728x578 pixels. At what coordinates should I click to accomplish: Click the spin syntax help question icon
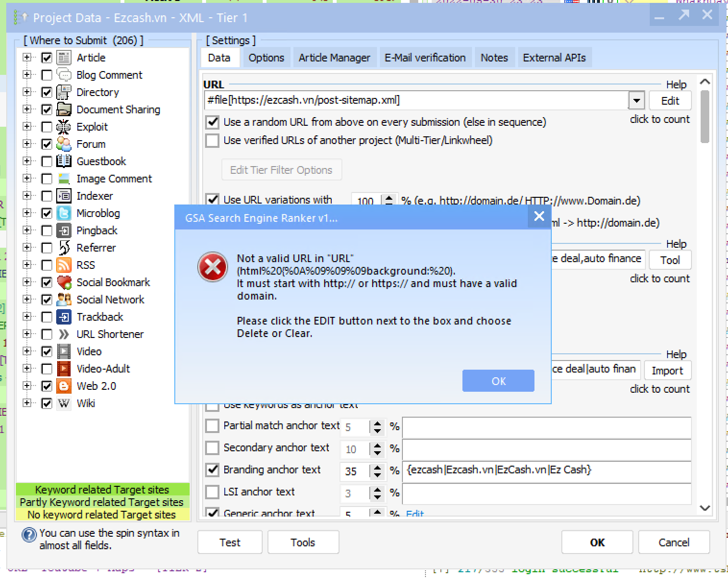29,535
